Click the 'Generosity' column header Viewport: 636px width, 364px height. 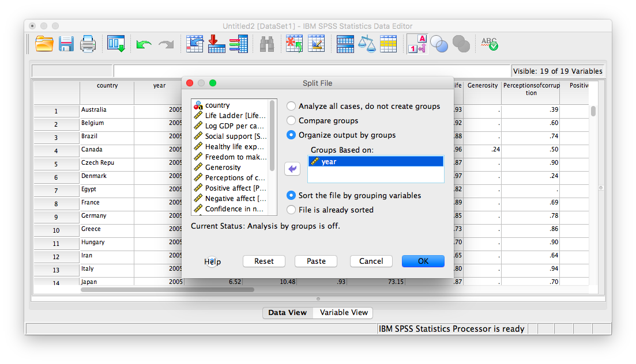pyautogui.click(x=482, y=92)
